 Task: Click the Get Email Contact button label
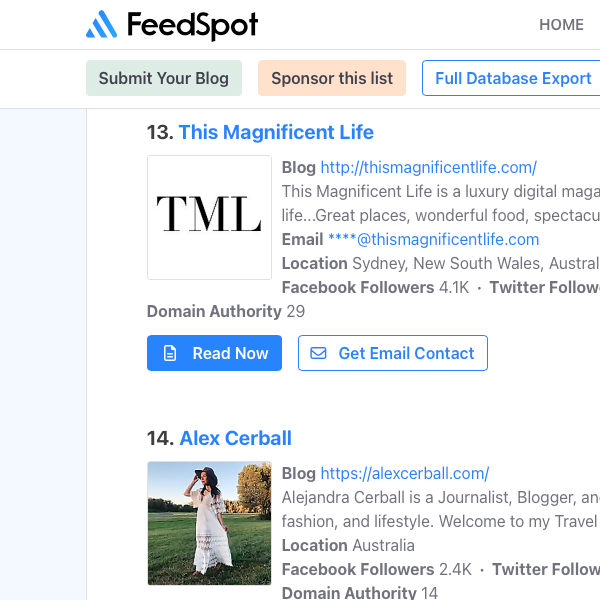[x=406, y=353]
